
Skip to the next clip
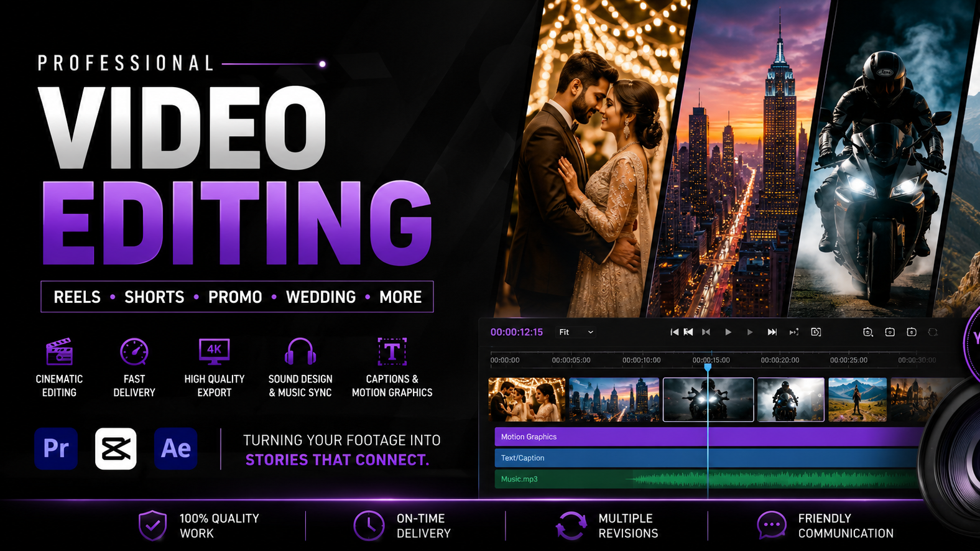pos(772,332)
